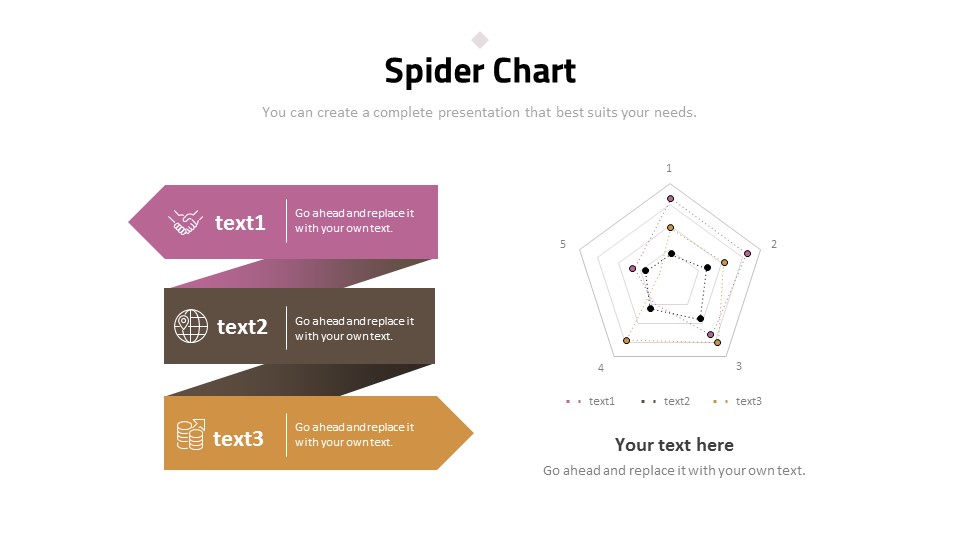Select the text3 label in orange banner
The height and width of the screenshot is (540, 960).
[x=238, y=439]
